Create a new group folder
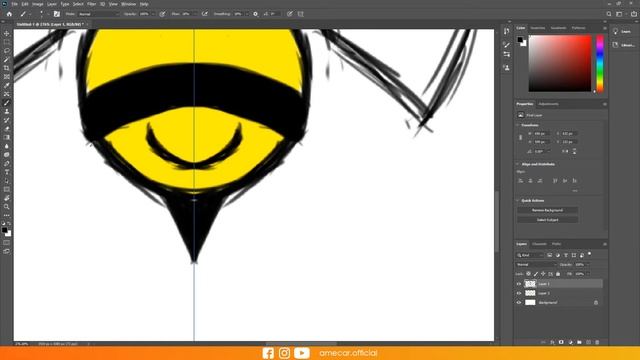The height and width of the screenshot is (360, 640). point(579,342)
